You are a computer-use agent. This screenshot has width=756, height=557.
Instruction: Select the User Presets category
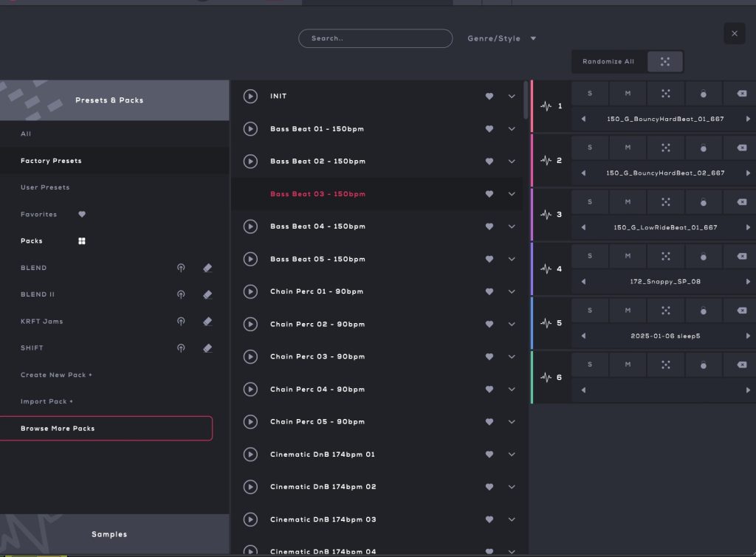point(45,187)
